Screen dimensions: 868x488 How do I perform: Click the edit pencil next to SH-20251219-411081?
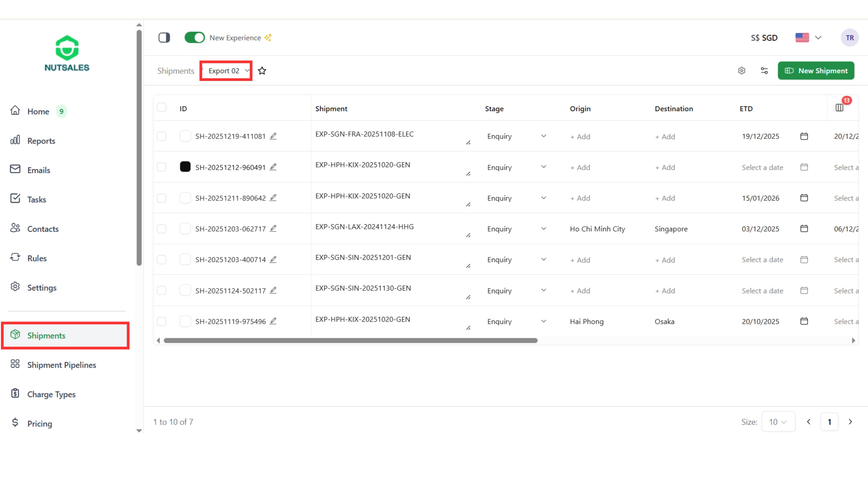[273, 136]
